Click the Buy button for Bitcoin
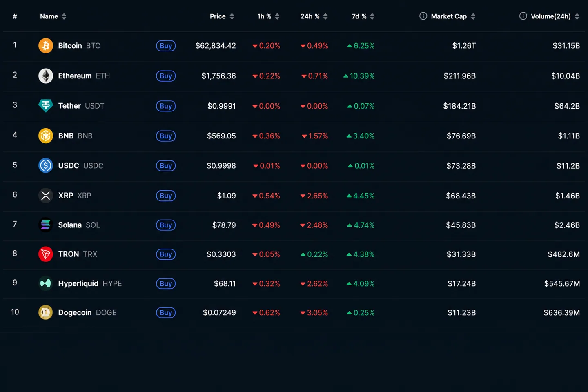Screen dimensions: 588x392 pos(166,46)
